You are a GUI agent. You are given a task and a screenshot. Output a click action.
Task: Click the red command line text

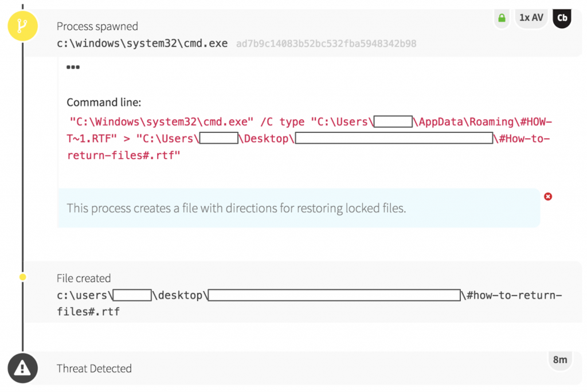coord(310,139)
